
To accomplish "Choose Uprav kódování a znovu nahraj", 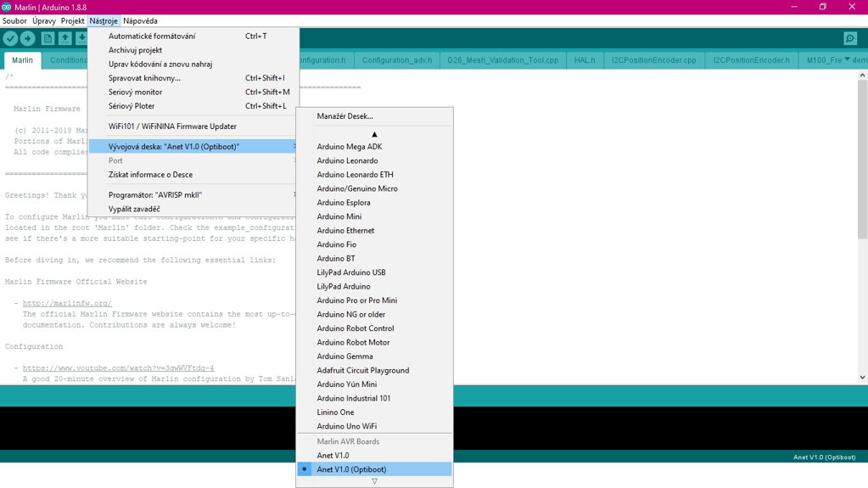I will (193, 65).
